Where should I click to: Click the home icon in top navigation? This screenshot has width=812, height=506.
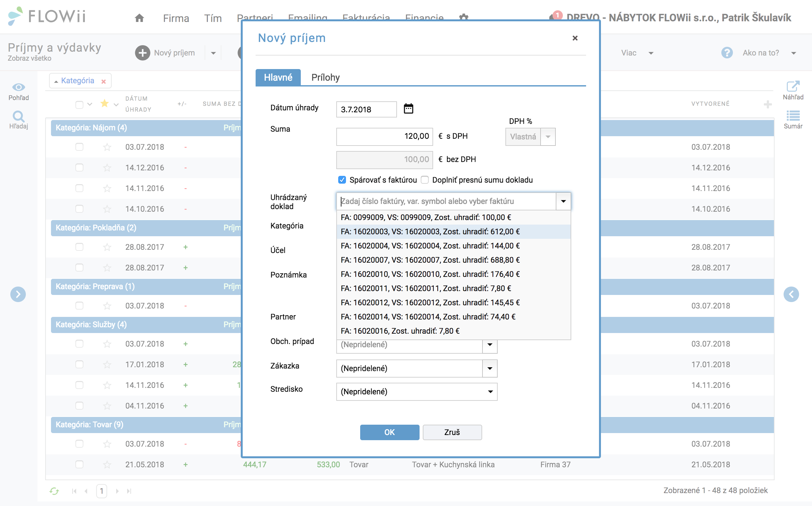(139, 18)
